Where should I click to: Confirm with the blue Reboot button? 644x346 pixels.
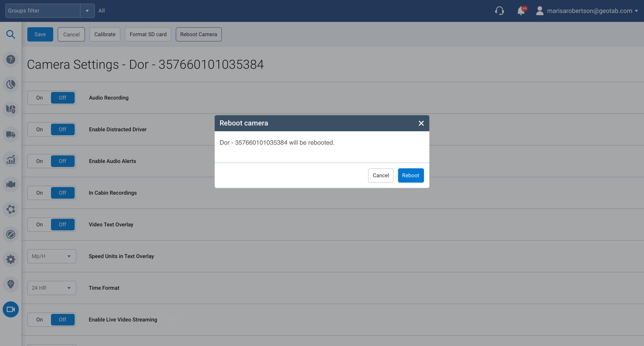pyautogui.click(x=411, y=175)
